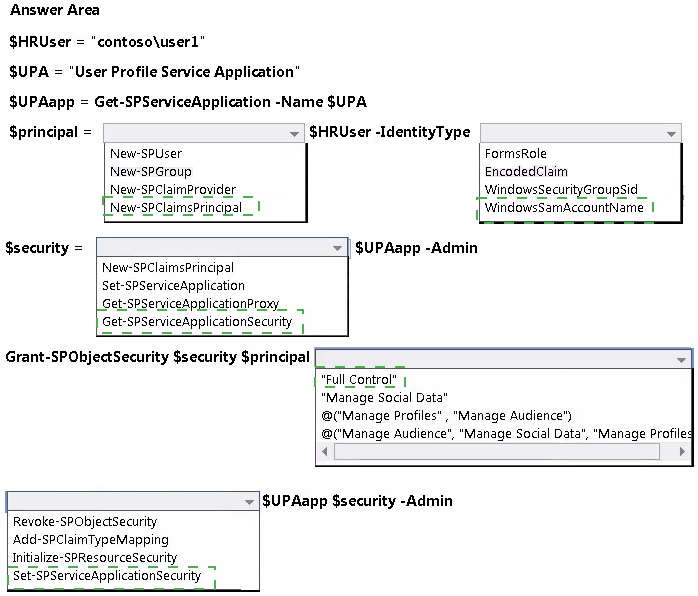Viewport: 698px width, 596px height.
Task: Choose Get-SPServiceApplicationSecurity option
Action: point(197,321)
